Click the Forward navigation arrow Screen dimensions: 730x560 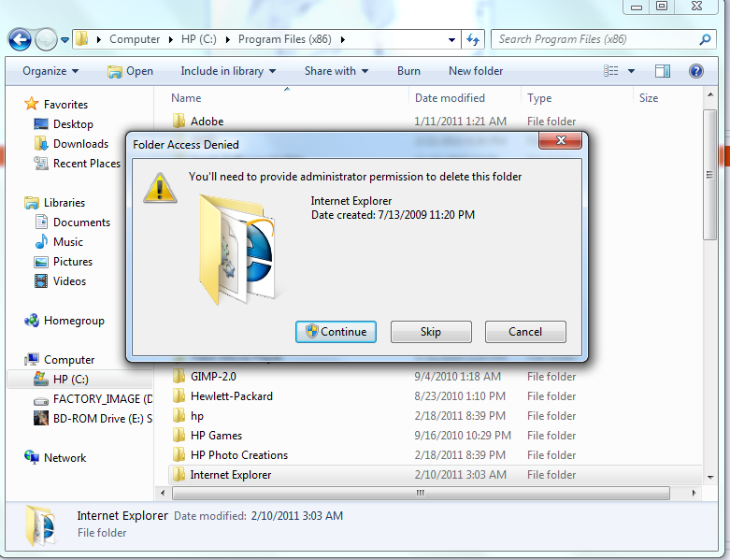(x=46, y=39)
